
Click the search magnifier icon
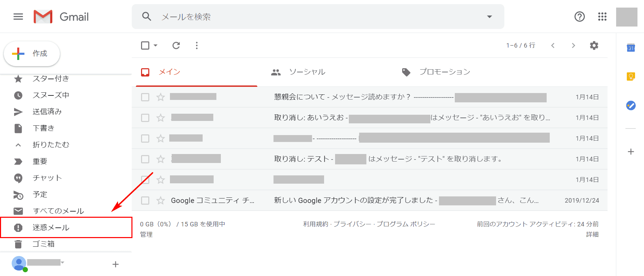click(147, 17)
